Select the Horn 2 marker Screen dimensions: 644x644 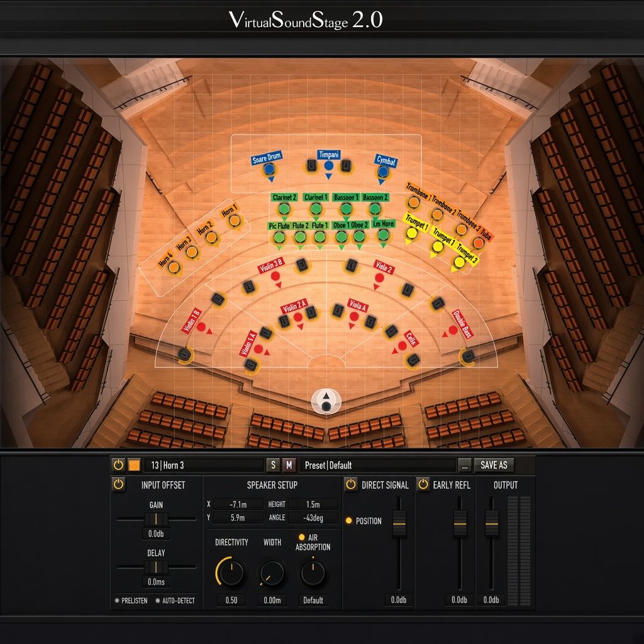(211, 237)
